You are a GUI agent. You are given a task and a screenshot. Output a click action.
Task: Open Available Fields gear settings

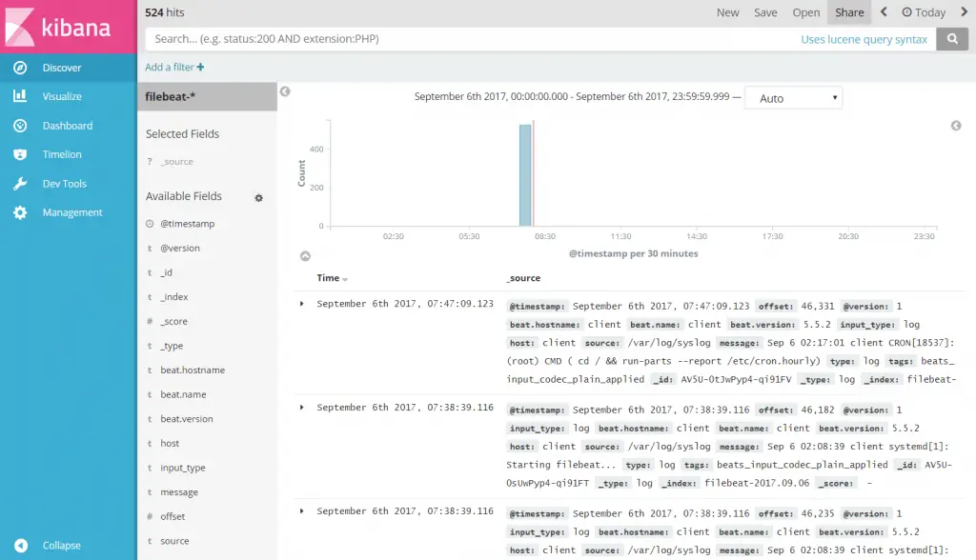pyautogui.click(x=259, y=198)
